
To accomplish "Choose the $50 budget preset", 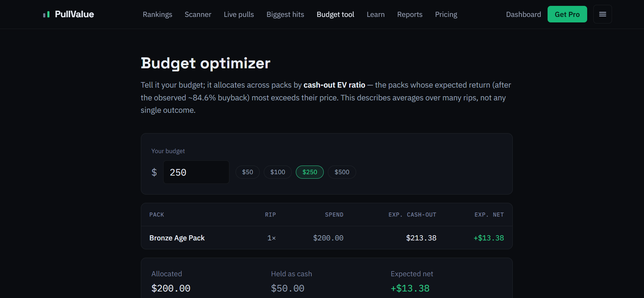I will (x=248, y=172).
